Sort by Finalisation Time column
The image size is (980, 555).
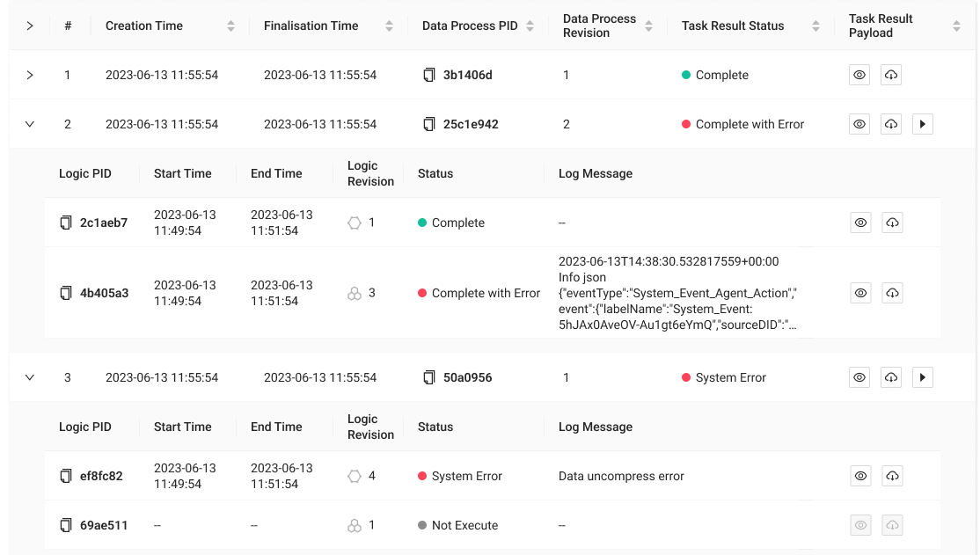coord(389,26)
